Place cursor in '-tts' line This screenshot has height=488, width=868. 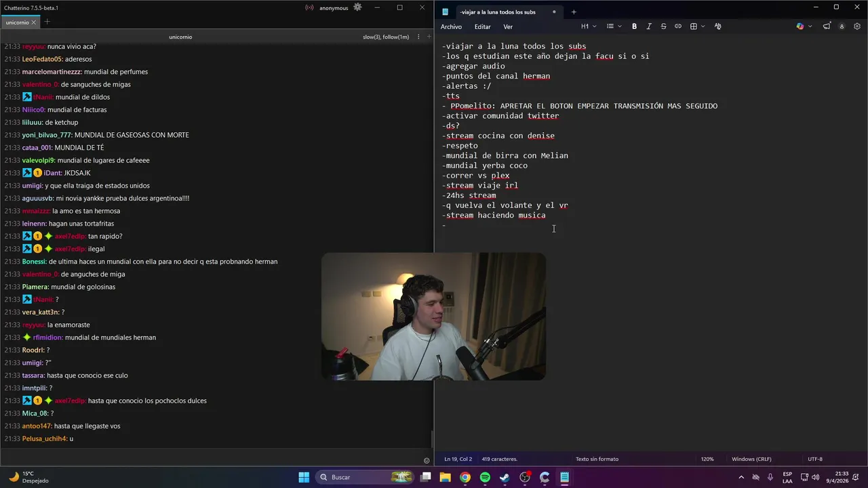coord(451,96)
